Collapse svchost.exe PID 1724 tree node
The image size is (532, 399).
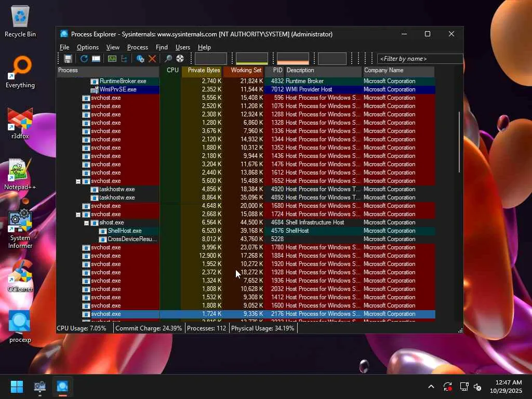pyautogui.click(x=78, y=215)
